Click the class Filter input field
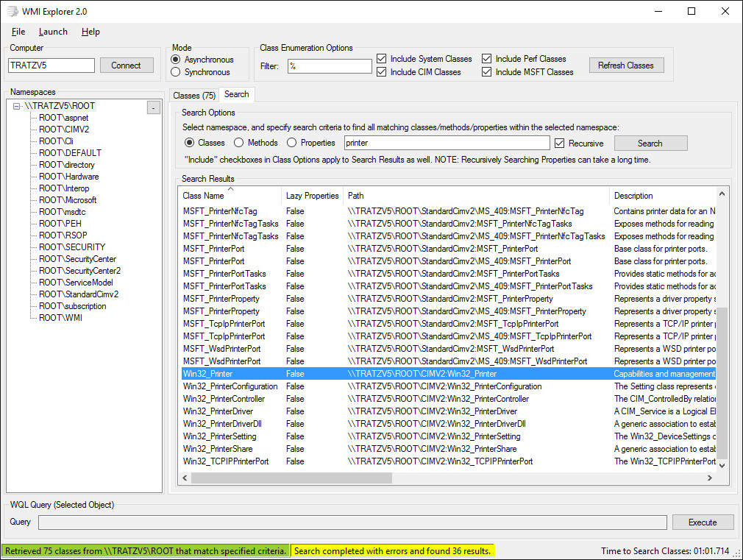 (x=330, y=66)
